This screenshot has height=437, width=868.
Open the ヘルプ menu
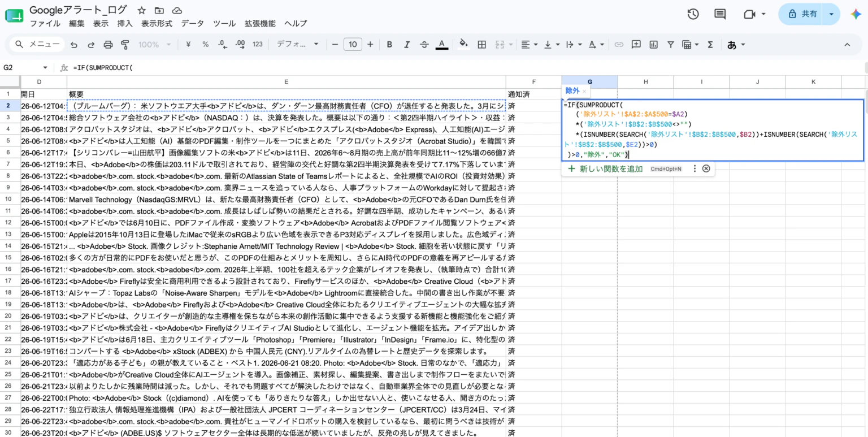(x=296, y=23)
